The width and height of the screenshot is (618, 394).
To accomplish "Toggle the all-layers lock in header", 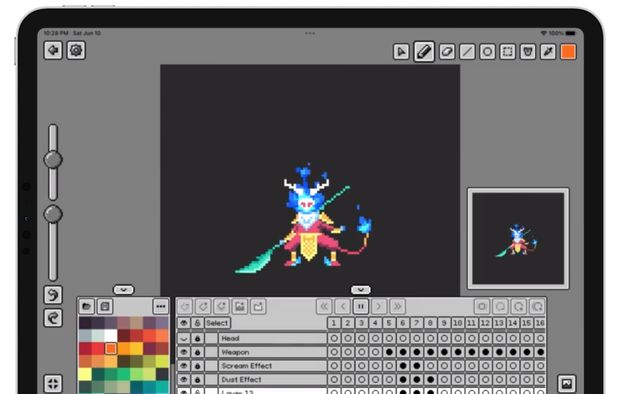I will tap(197, 323).
